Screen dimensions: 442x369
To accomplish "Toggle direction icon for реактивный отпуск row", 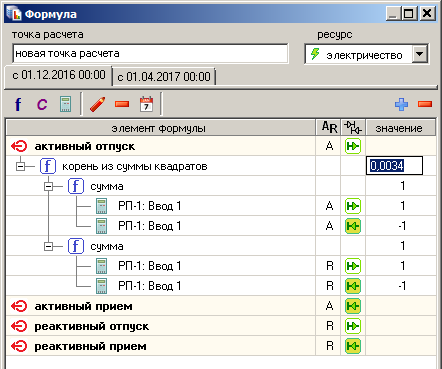I will 353,326.
